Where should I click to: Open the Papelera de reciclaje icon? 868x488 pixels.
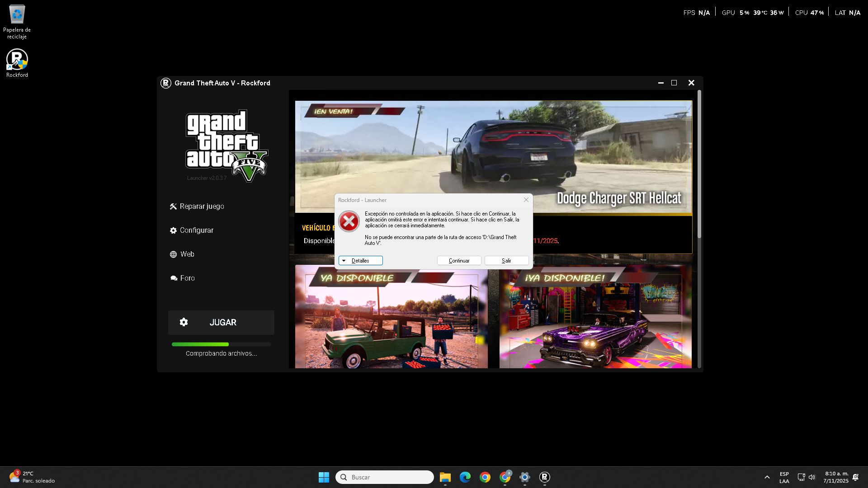pyautogui.click(x=17, y=15)
